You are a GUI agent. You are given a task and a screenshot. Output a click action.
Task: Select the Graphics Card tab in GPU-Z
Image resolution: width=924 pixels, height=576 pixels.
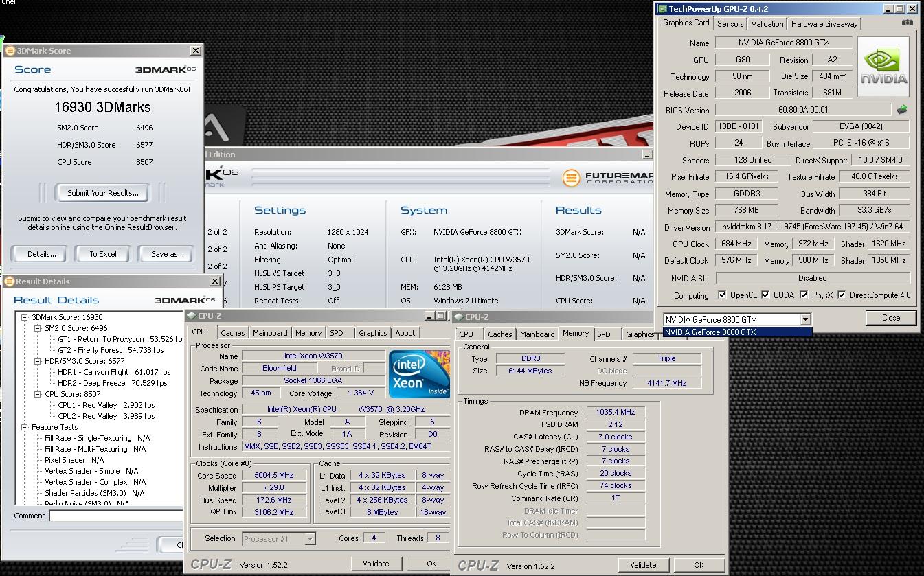click(686, 23)
